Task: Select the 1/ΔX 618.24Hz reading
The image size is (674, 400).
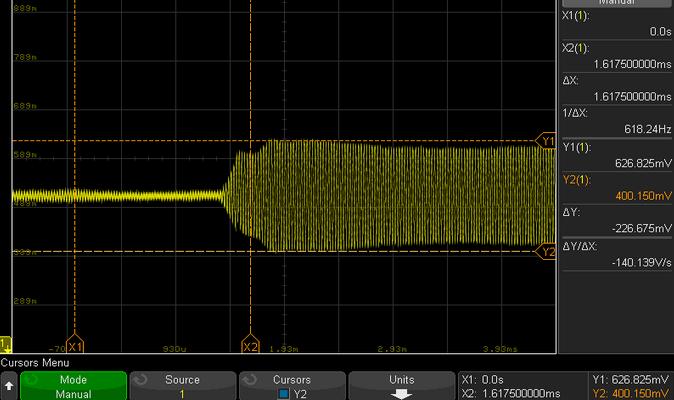Action: point(616,122)
